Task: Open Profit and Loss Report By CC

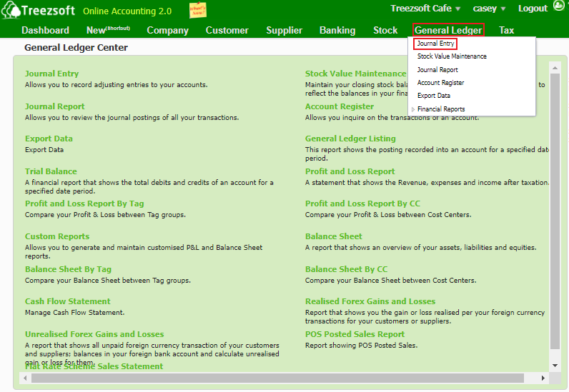Action: (x=362, y=203)
